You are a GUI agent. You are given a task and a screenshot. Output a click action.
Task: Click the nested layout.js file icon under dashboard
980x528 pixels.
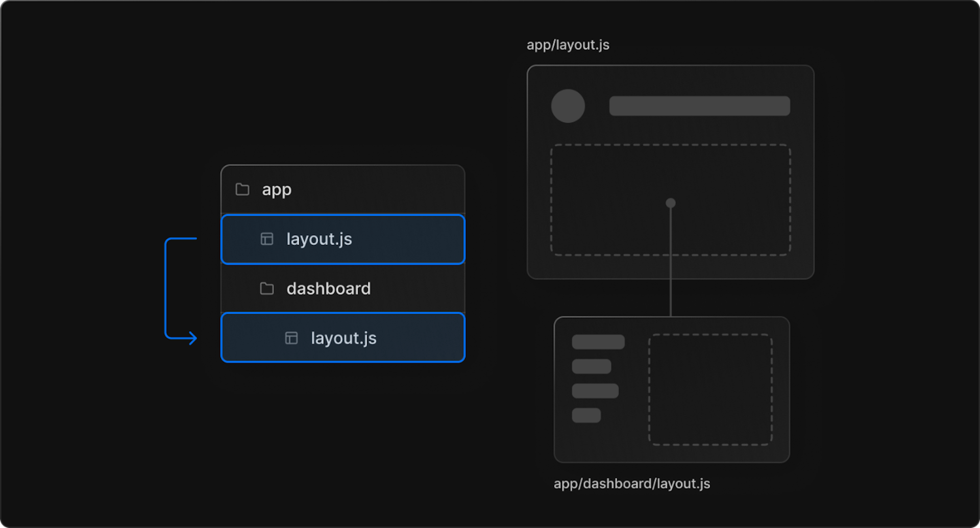click(291, 338)
